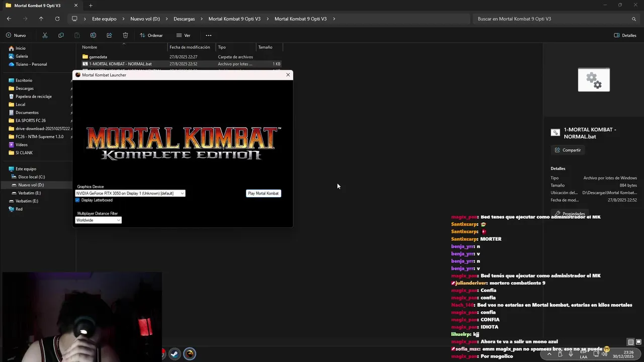This screenshot has height=362, width=644.
Task: Open Descargas in the sidebar
Action: point(24,88)
